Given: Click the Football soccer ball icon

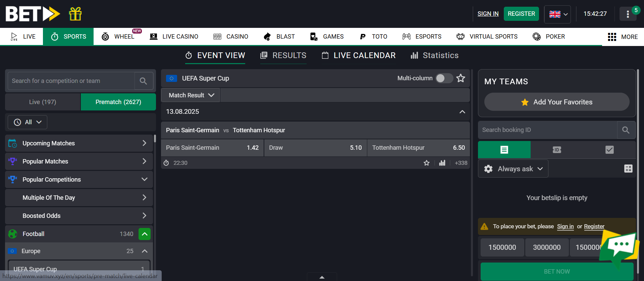Looking at the screenshot, I should (x=13, y=234).
